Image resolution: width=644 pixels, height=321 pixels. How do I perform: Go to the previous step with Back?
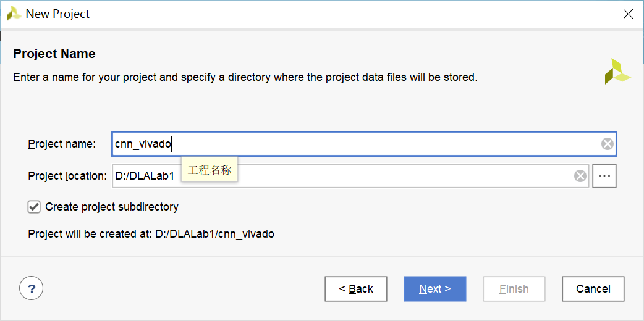(x=356, y=289)
